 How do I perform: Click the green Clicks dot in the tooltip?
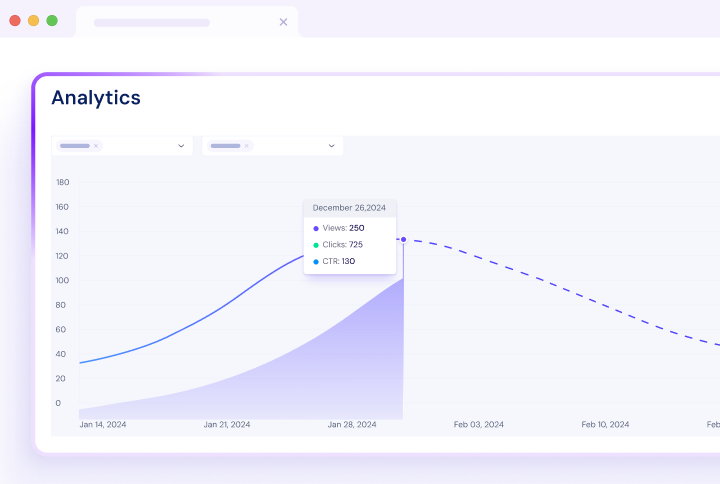[316, 245]
